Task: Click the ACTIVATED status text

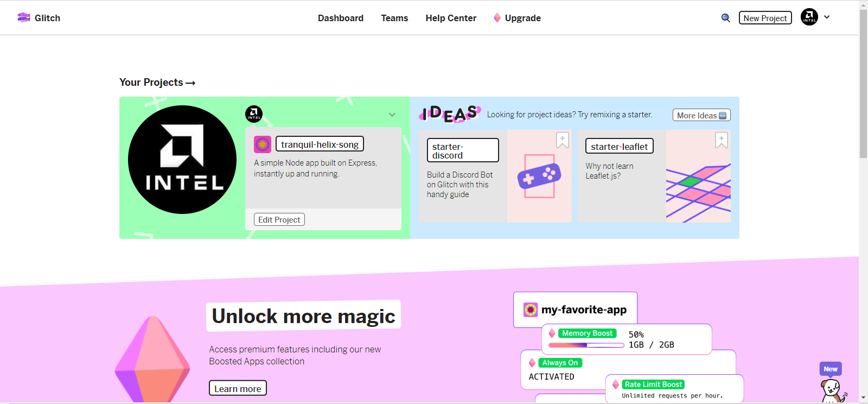Action: (x=551, y=376)
